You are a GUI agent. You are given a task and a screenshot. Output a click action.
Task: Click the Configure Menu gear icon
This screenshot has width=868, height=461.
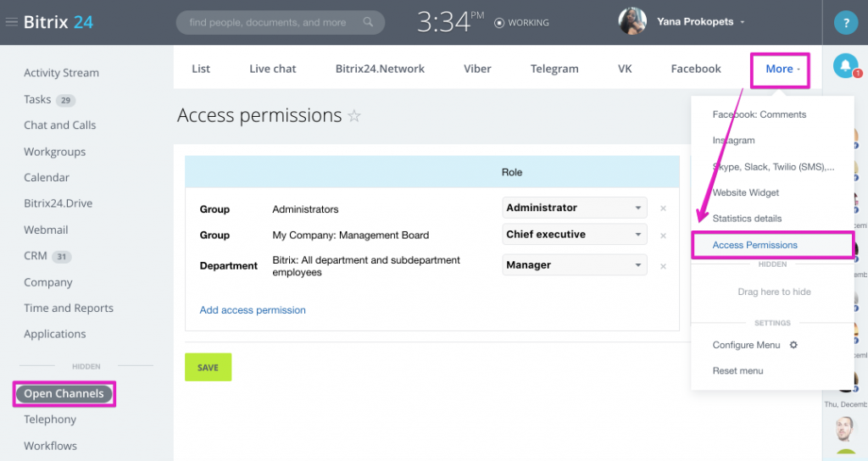tap(793, 345)
